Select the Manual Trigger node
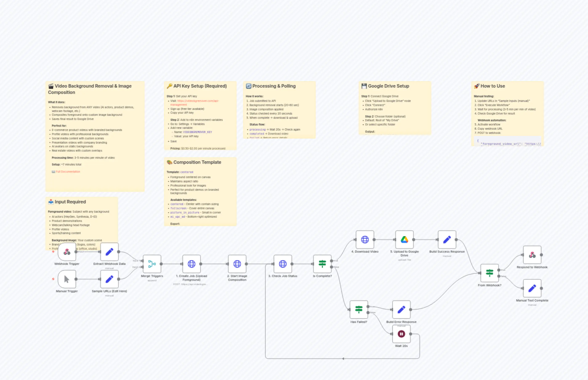The height and width of the screenshot is (380, 588). 67,279
